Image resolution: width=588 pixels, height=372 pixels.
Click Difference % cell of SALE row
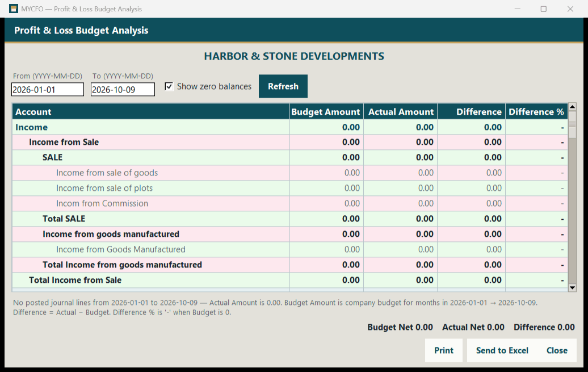point(536,158)
